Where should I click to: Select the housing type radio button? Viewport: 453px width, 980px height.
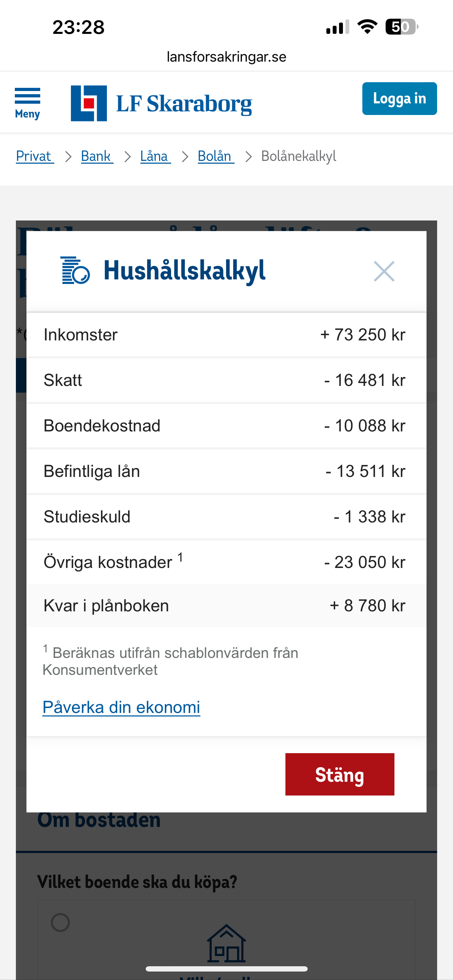pyautogui.click(x=60, y=922)
